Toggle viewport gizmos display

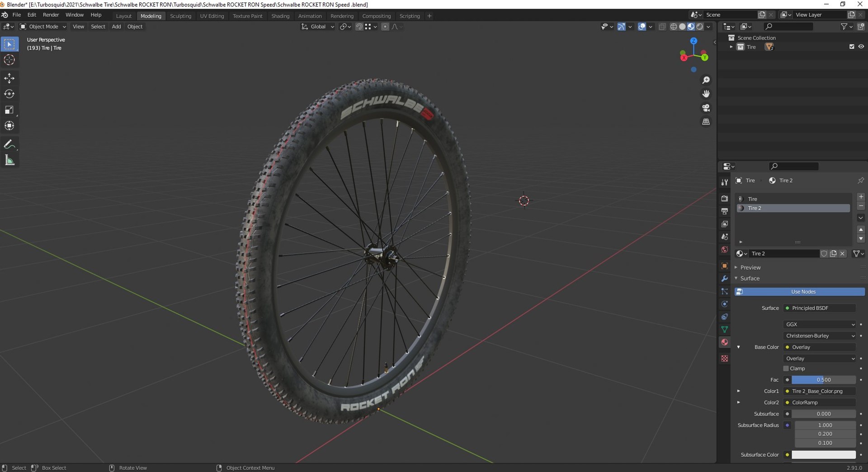(x=622, y=27)
